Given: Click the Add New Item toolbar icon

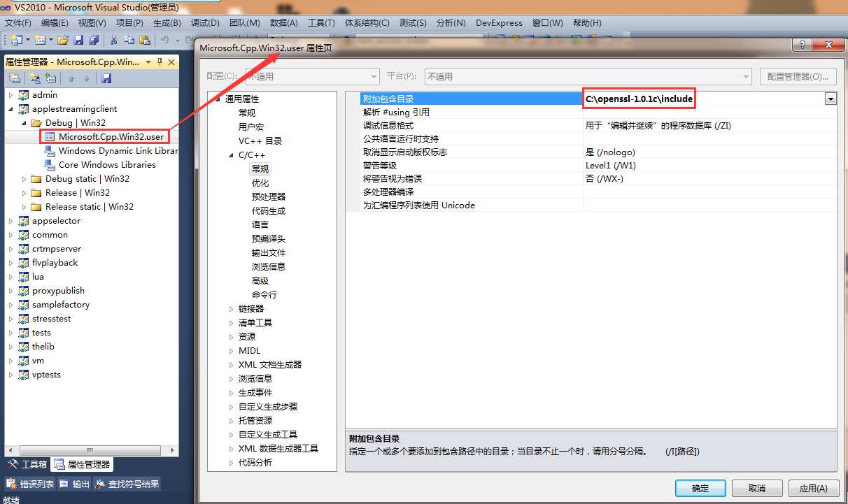Looking at the screenshot, I should (39, 40).
